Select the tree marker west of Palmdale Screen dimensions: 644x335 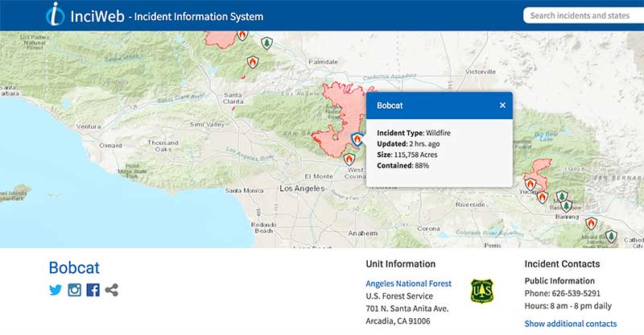pyautogui.click(x=267, y=43)
